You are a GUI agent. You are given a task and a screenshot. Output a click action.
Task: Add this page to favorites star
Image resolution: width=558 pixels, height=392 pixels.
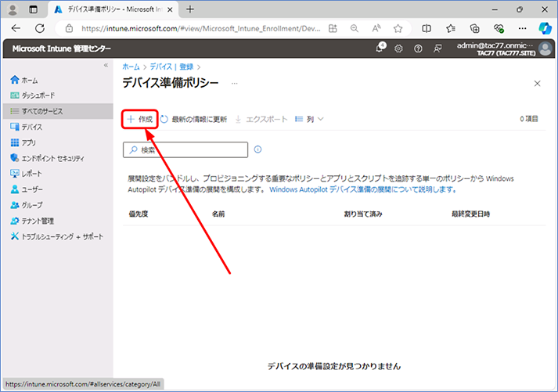[398, 28]
